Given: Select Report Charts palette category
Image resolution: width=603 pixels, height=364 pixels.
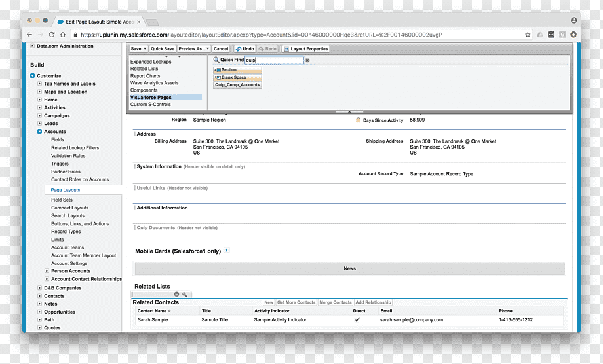Looking at the screenshot, I should [x=145, y=76].
